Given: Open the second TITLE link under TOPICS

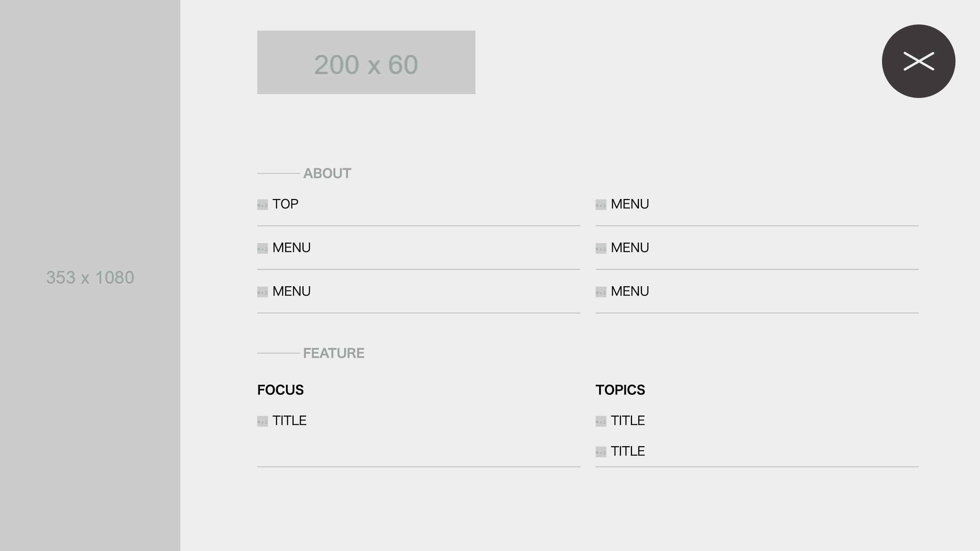Looking at the screenshot, I should (x=628, y=451).
